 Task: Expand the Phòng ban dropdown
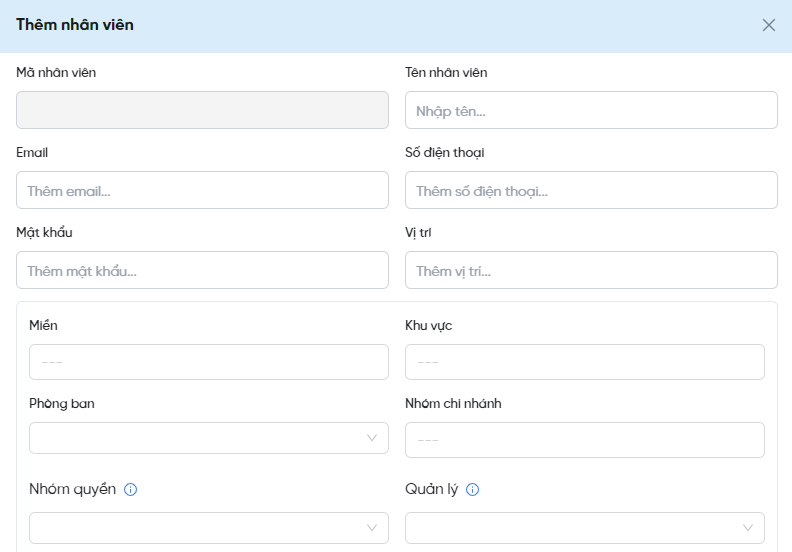pos(209,438)
